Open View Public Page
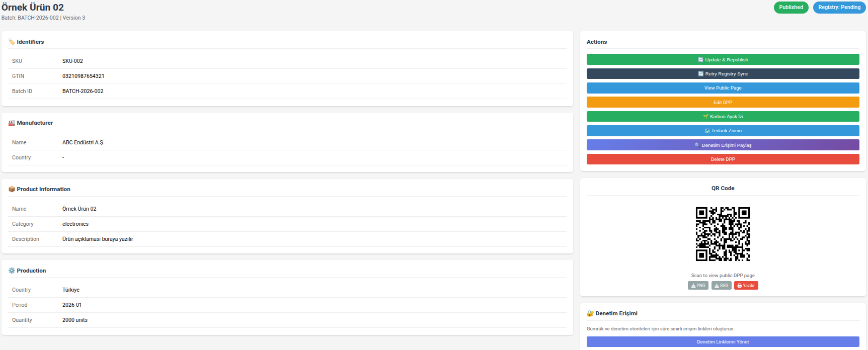Image resolution: width=868 pixels, height=350 pixels. 723,88
